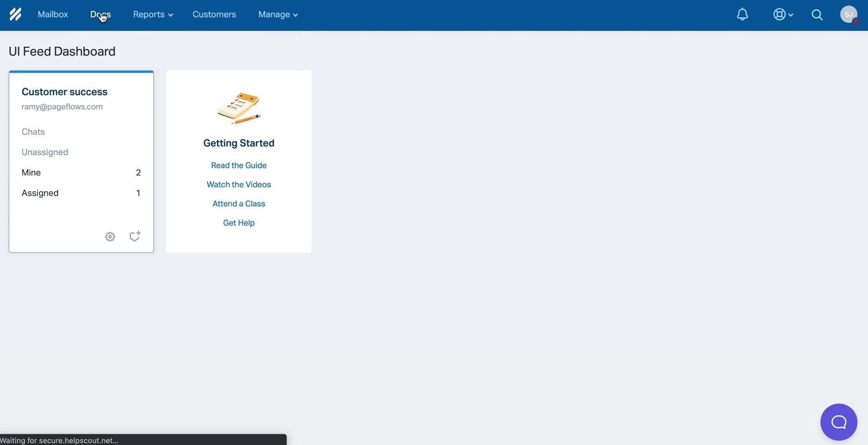Viewport: 868px width, 445px height.
Task: Open the Mine folder with 2 conversations
Action: click(31, 173)
